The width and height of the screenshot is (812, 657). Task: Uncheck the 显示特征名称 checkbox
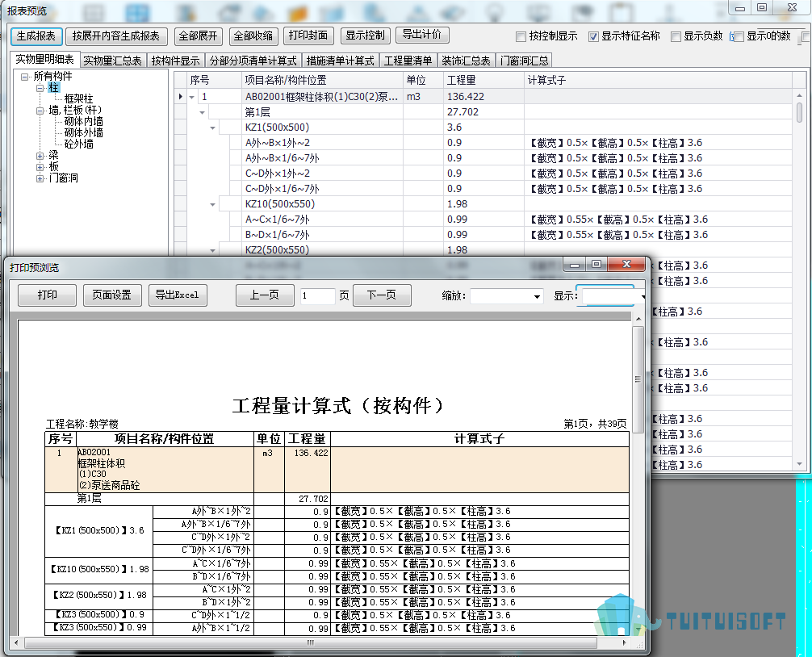tap(593, 36)
